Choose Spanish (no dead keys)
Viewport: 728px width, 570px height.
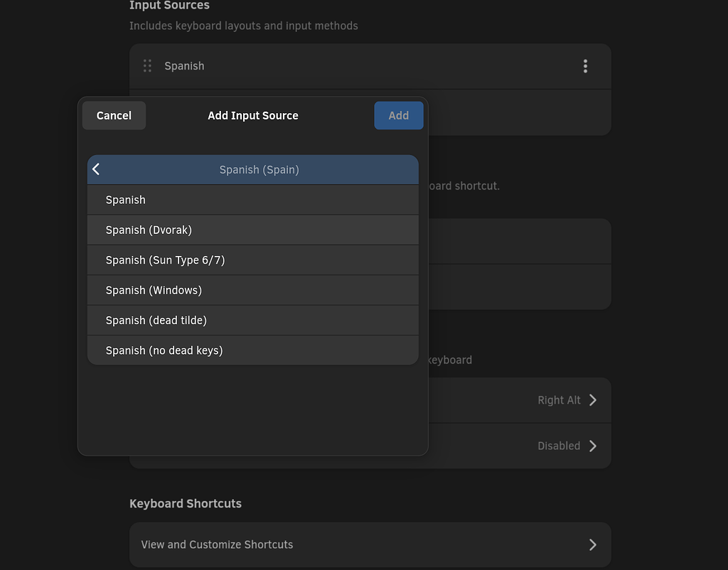(x=252, y=350)
